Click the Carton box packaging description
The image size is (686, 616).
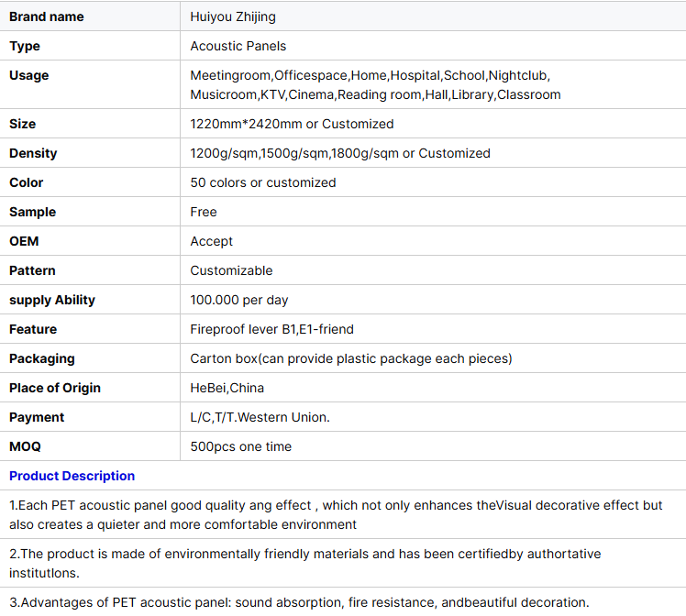(351, 358)
